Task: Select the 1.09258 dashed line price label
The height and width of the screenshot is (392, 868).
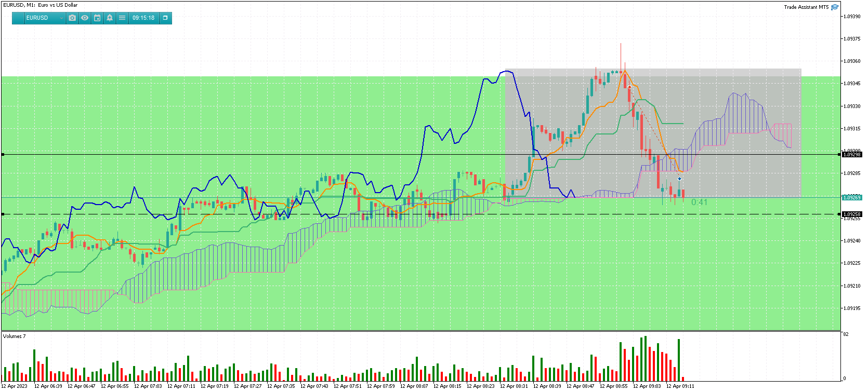Action: coord(852,214)
